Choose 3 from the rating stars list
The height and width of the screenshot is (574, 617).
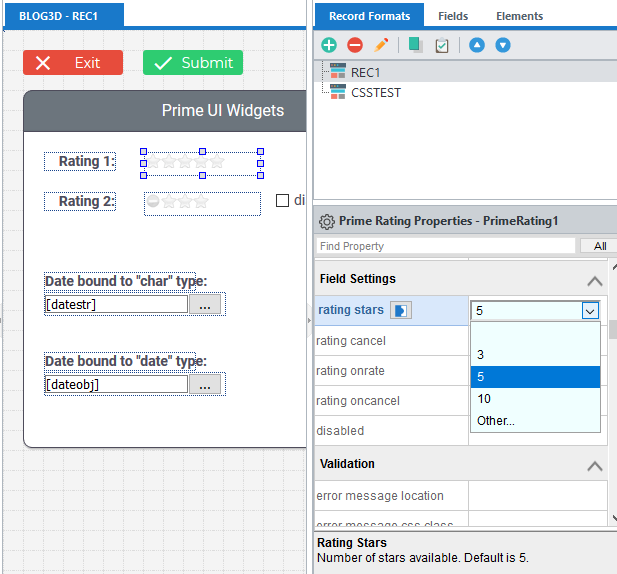coord(535,355)
